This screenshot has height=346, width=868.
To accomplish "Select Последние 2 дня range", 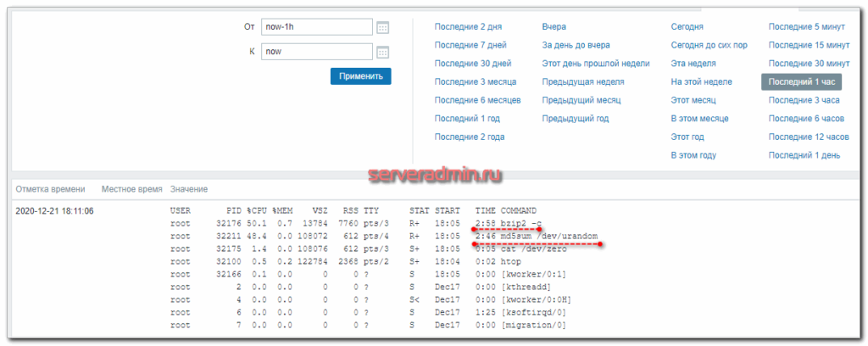I will [470, 27].
